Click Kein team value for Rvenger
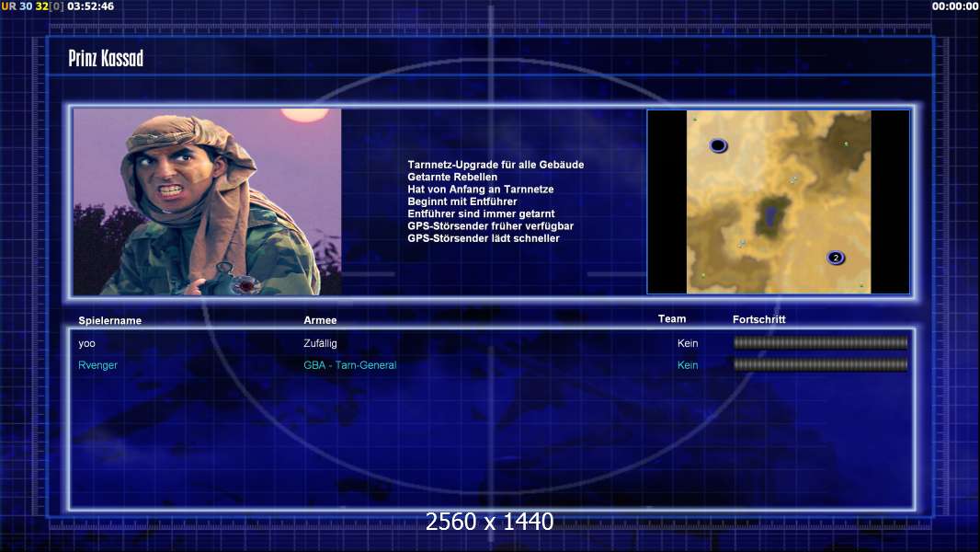This screenshot has width=980, height=552. (x=688, y=365)
